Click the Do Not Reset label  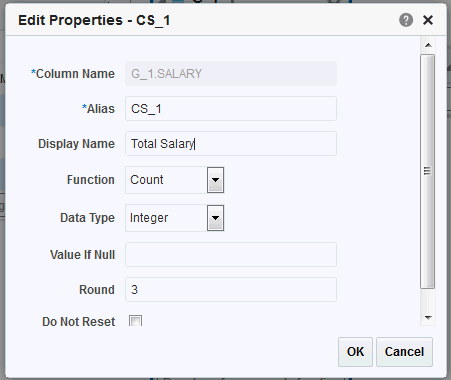[x=79, y=322]
